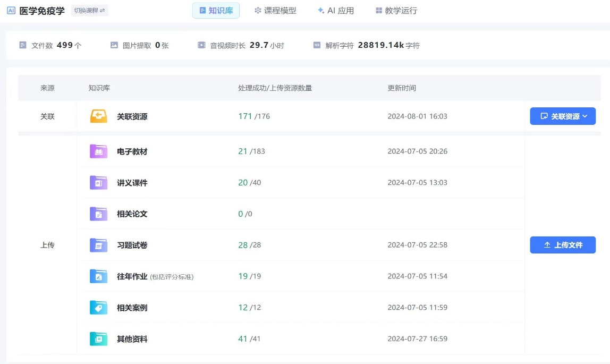Click the 音视频时长 film icon
The height and width of the screenshot is (364, 610).
pos(201,45)
